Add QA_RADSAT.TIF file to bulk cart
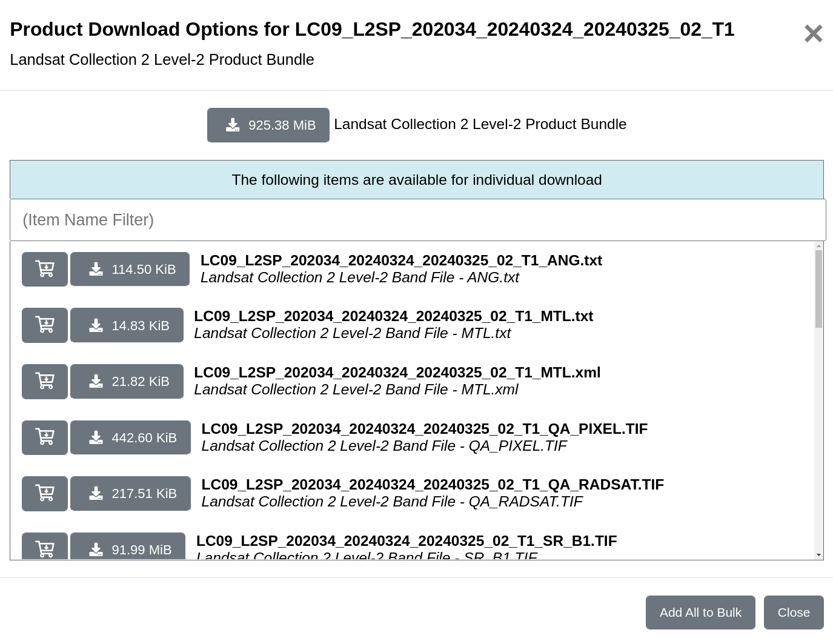The image size is (833, 644). tap(45, 493)
